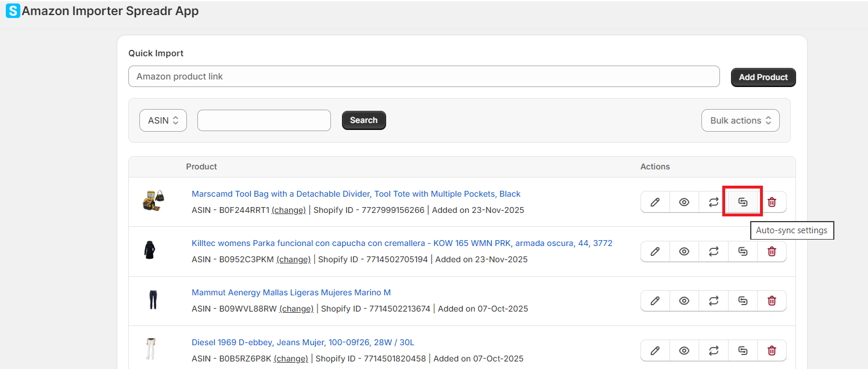
Task: Click Shopify ID 7714502213674 text
Action: (376, 309)
